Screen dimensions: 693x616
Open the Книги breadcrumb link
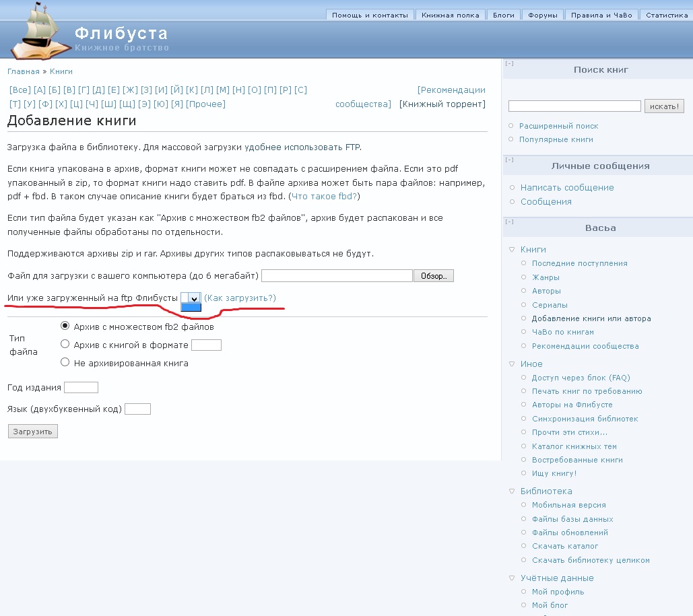(61, 71)
